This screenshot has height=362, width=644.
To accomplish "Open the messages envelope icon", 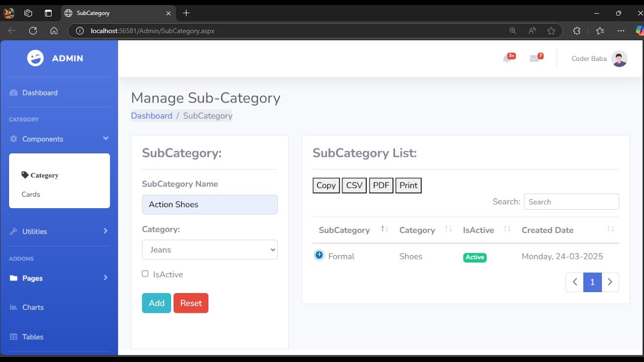I will [534, 59].
